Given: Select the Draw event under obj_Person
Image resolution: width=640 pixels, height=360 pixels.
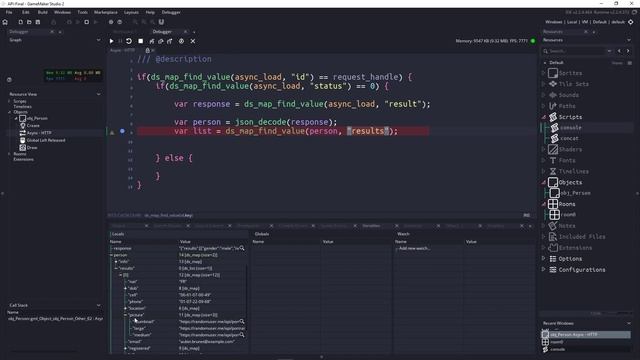Looking at the screenshot, I should pyautogui.click(x=32, y=148).
